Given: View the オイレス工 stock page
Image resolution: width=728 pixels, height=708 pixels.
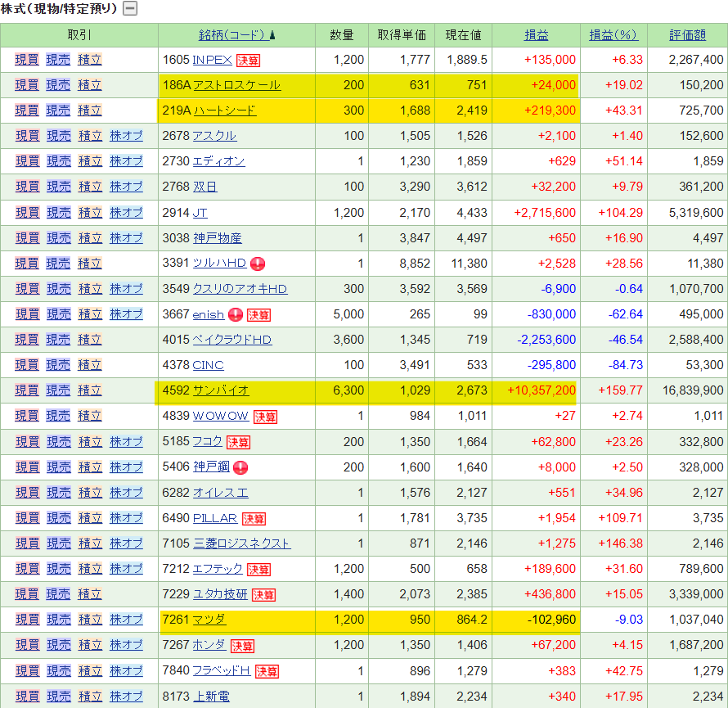Looking at the screenshot, I should pos(221,493).
